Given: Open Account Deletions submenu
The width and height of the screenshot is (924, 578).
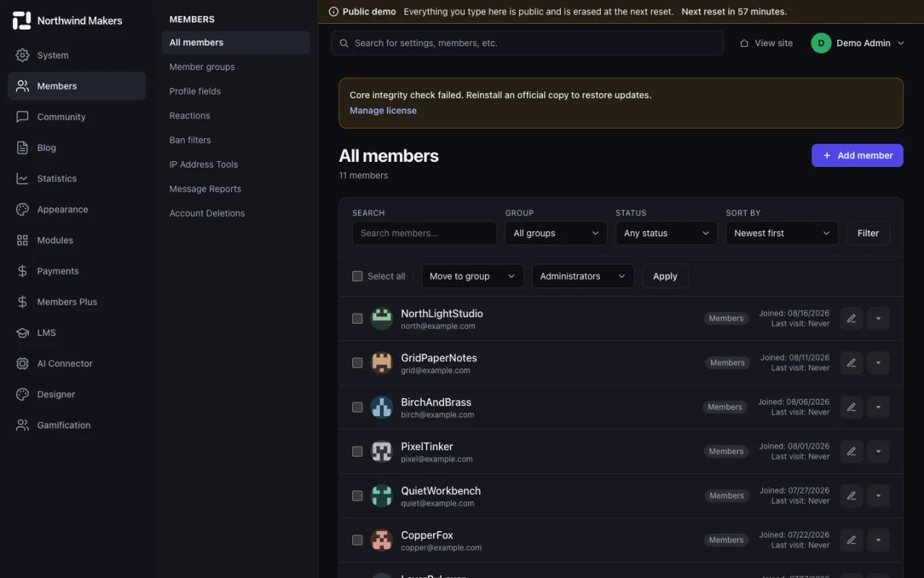Looking at the screenshot, I should coord(235,213).
